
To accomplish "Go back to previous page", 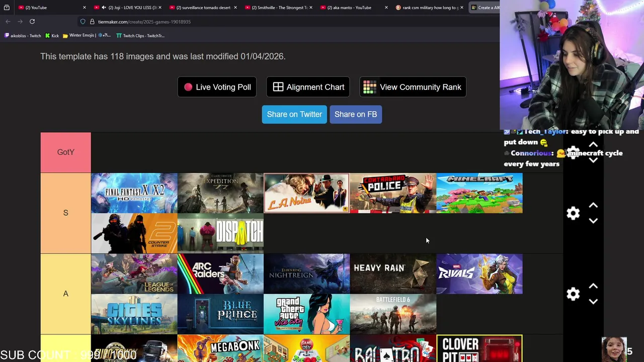I will 8,22.
